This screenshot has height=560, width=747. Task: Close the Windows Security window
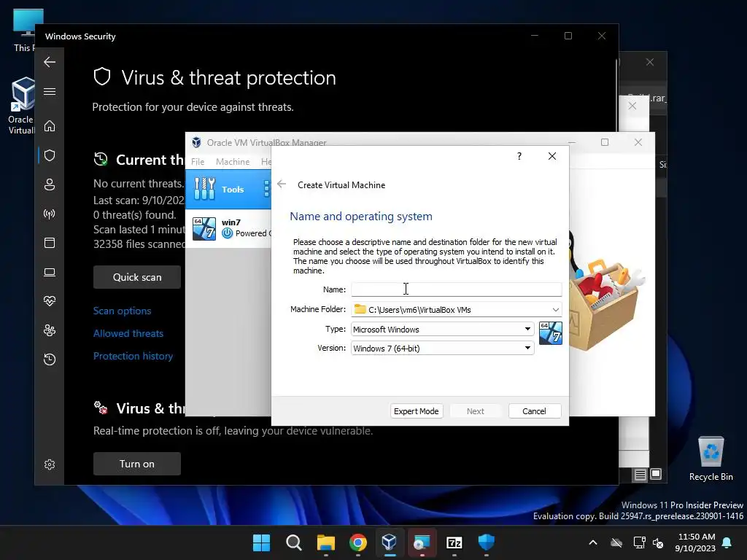[602, 36]
